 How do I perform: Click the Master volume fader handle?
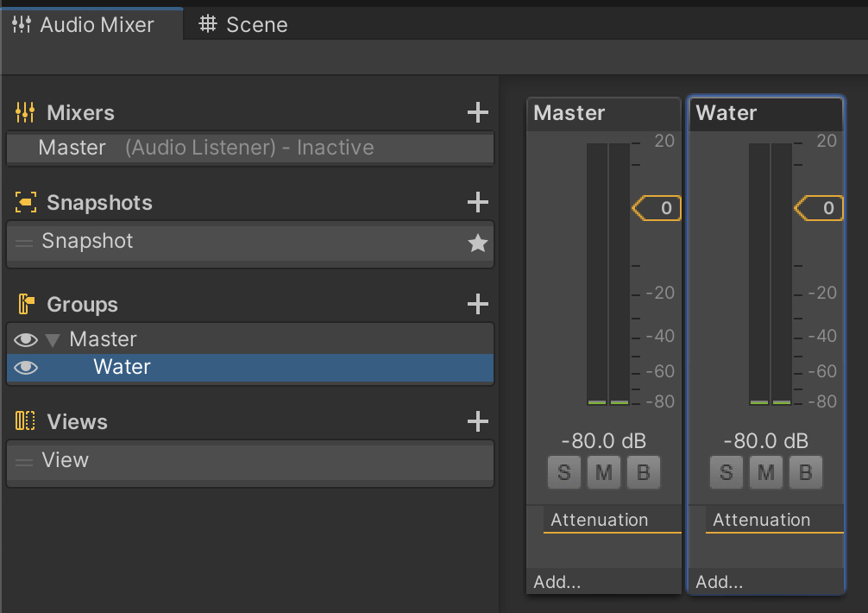[x=657, y=208]
